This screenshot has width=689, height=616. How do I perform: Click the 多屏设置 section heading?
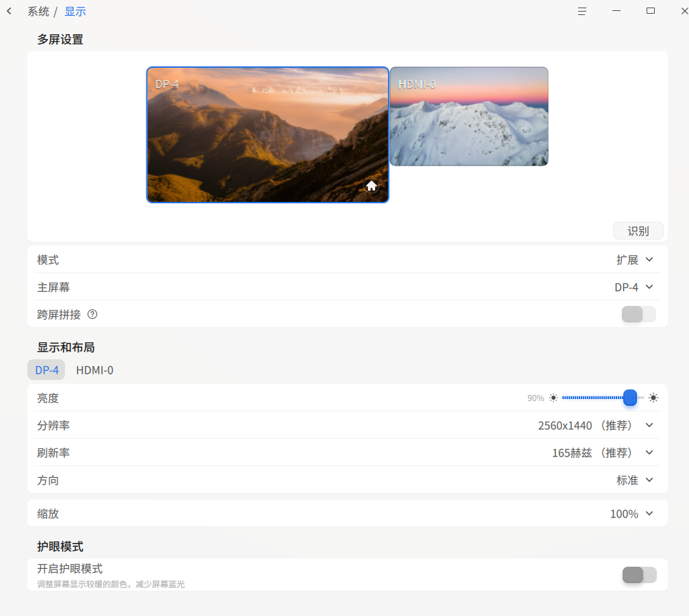[60, 40]
